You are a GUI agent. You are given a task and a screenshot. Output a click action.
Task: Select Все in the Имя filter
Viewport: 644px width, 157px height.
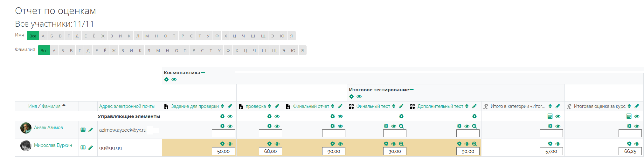click(33, 36)
